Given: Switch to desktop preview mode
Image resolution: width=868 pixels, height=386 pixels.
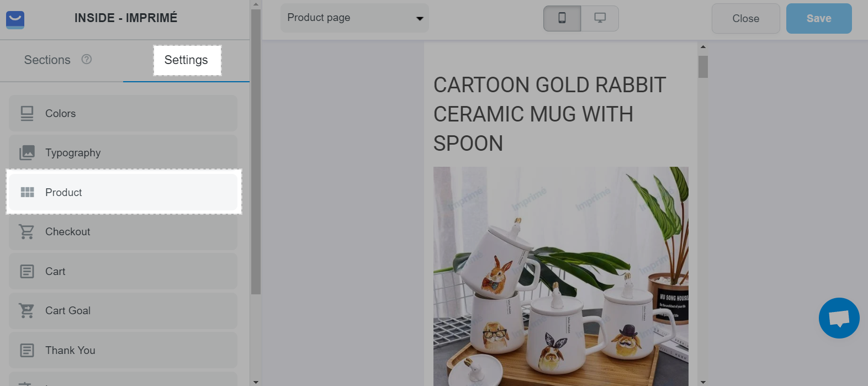Looking at the screenshot, I should click(x=600, y=18).
